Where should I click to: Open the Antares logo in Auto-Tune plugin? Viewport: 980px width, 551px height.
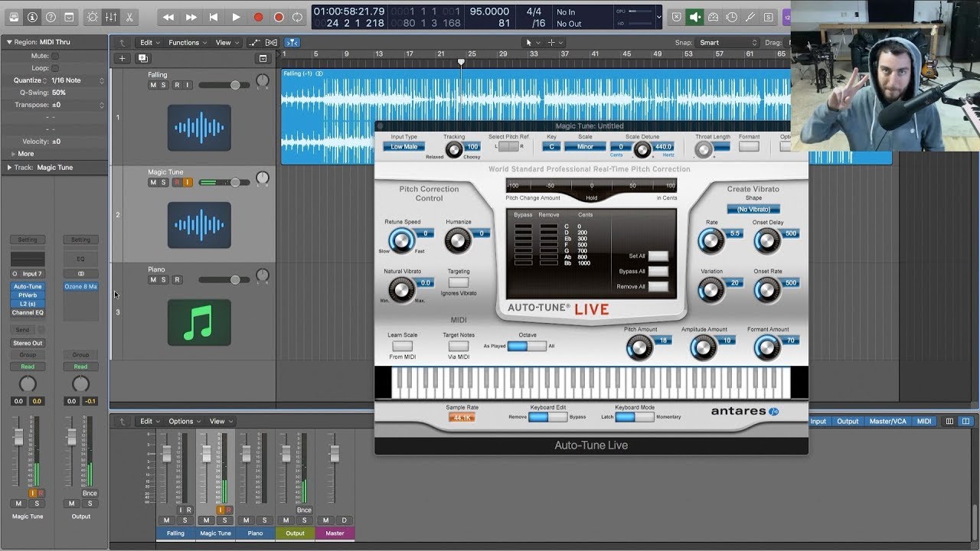pyautogui.click(x=744, y=411)
